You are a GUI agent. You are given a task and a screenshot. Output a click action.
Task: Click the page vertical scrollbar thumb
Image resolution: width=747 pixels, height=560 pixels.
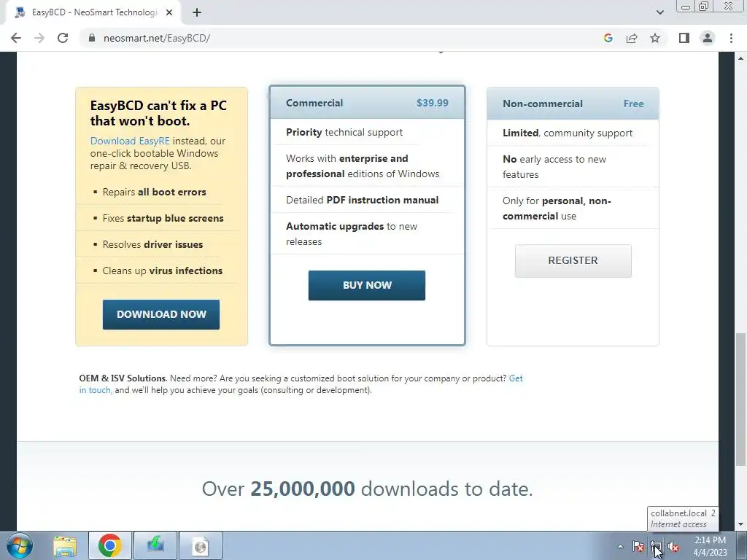(x=741, y=399)
